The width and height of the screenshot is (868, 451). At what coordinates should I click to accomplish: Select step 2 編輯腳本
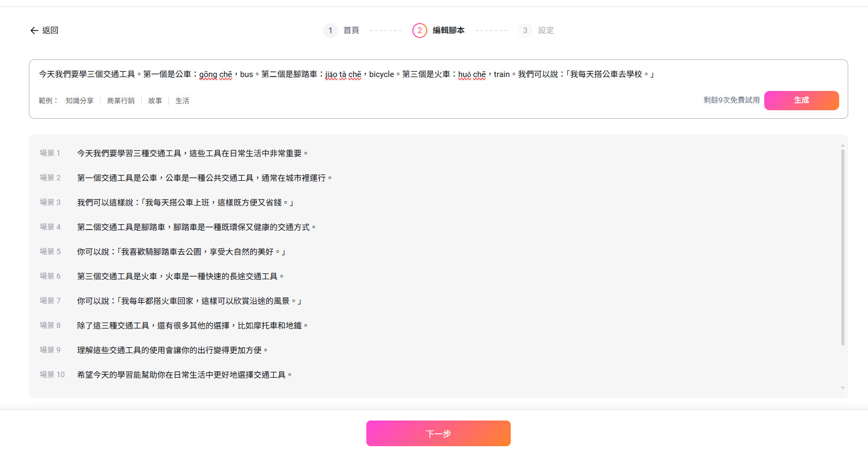[448, 30]
